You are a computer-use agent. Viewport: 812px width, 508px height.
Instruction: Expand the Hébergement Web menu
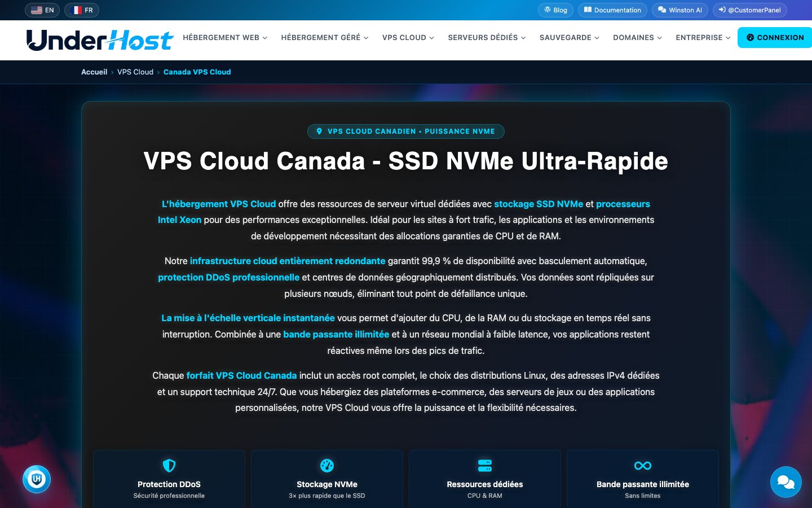coord(225,38)
